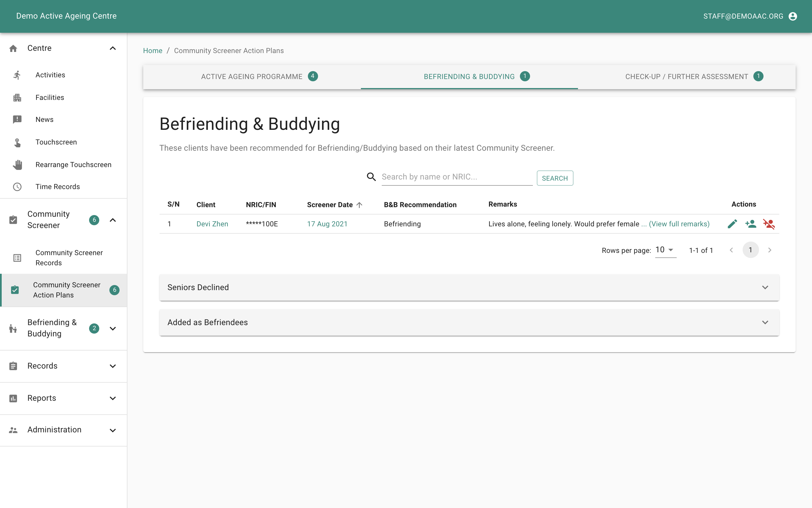The height and width of the screenshot is (508, 812).
Task: Open the 17 Aug 2021 screener link
Action: 327,224
